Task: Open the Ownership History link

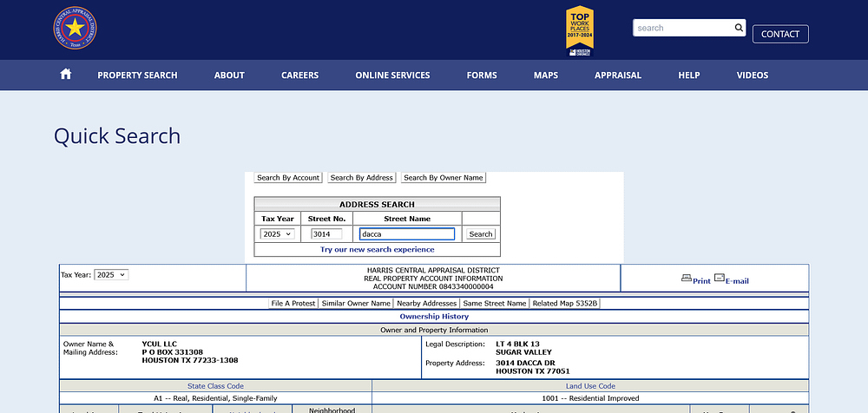Action: [434, 317]
